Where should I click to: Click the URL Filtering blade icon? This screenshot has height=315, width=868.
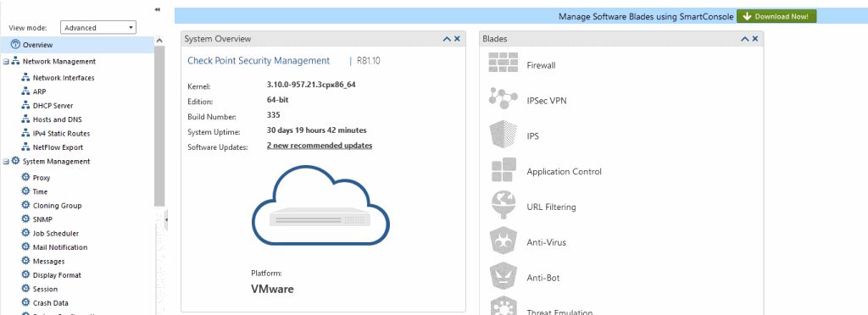tap(504, 206)
